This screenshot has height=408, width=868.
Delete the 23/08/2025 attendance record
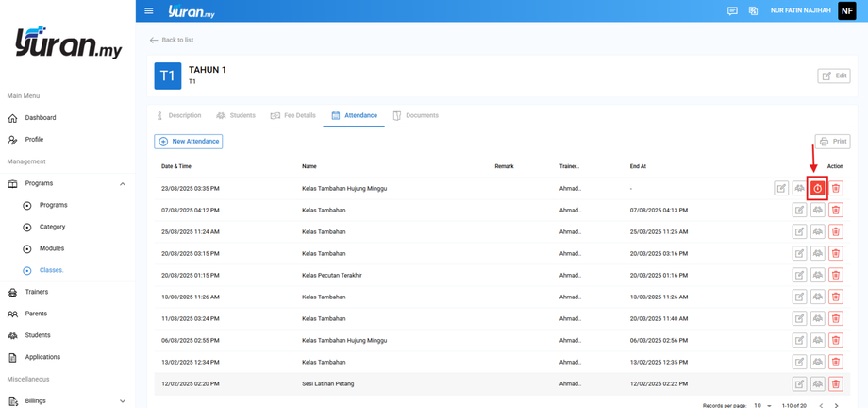coord(836,189)
